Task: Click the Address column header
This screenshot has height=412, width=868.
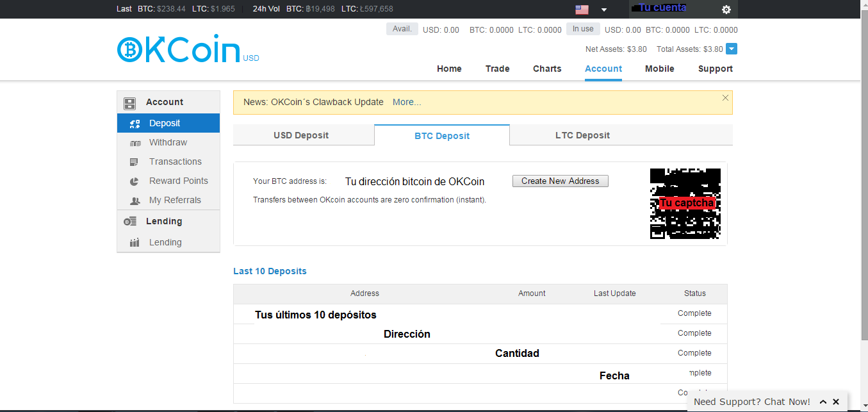Action: [x=364, y=293]
